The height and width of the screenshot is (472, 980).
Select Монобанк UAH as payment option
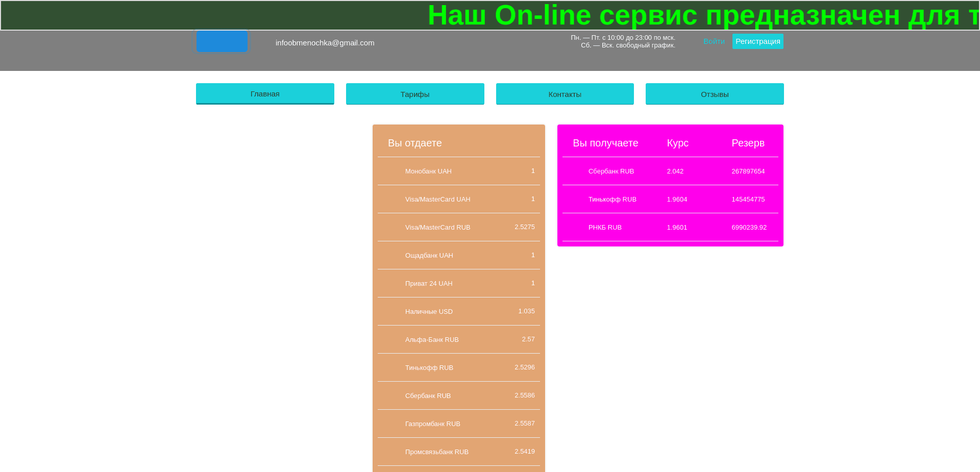(x=458, y=171)
